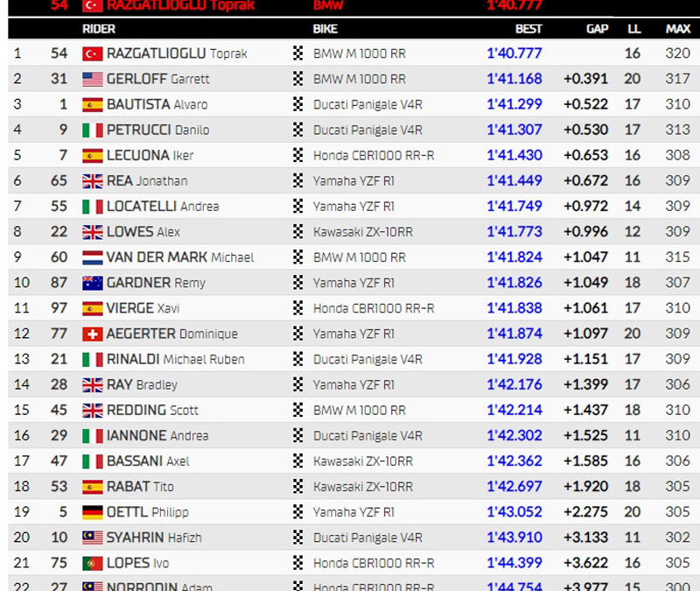
Task: Click Kawasaki ZX-10RR in Lowes's row
Action: pos(363,232)
